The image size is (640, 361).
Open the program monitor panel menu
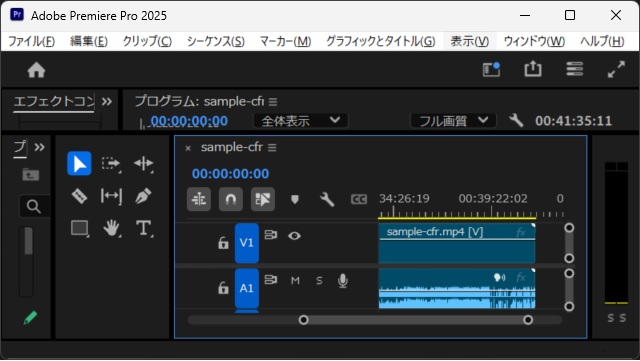[x=273, y=101]
